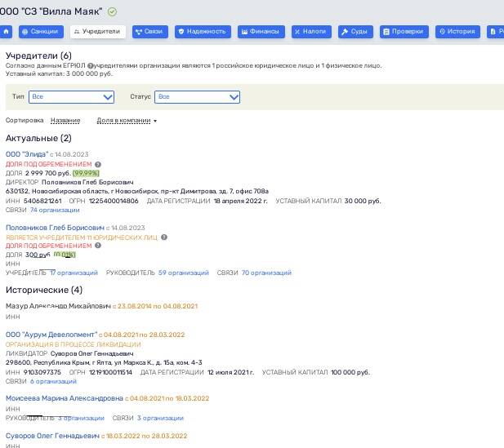Expand the Статус filter dropdown
Image resolution: width=504 pixels, height=448 pixels.
pyautogui.click(x=198, y=97)
